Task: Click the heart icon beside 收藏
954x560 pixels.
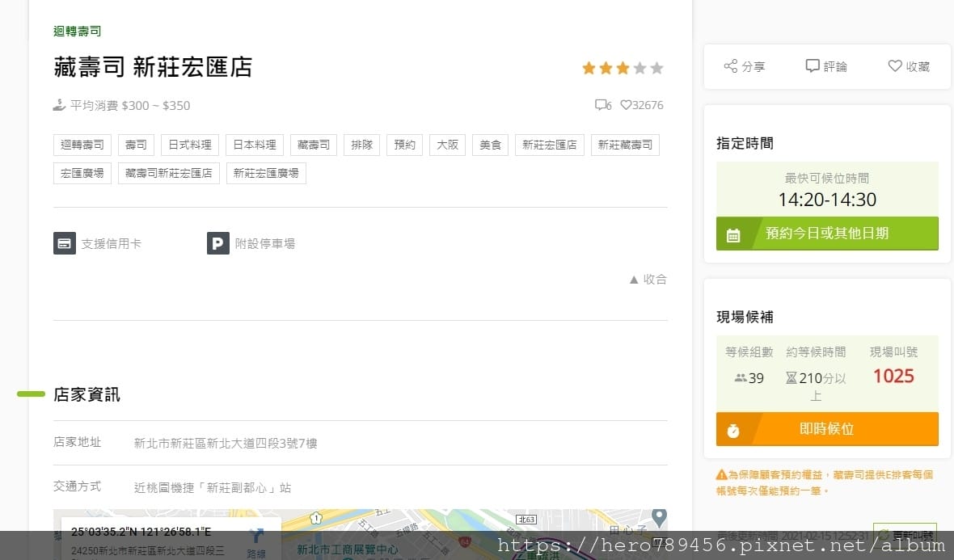Action: coord(894,65)
